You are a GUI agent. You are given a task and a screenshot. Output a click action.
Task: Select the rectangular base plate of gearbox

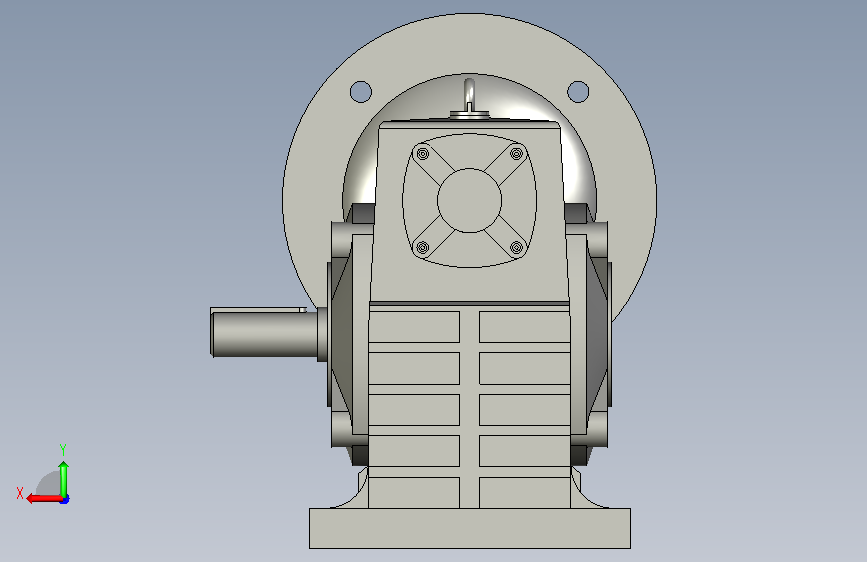coord(470,528)
